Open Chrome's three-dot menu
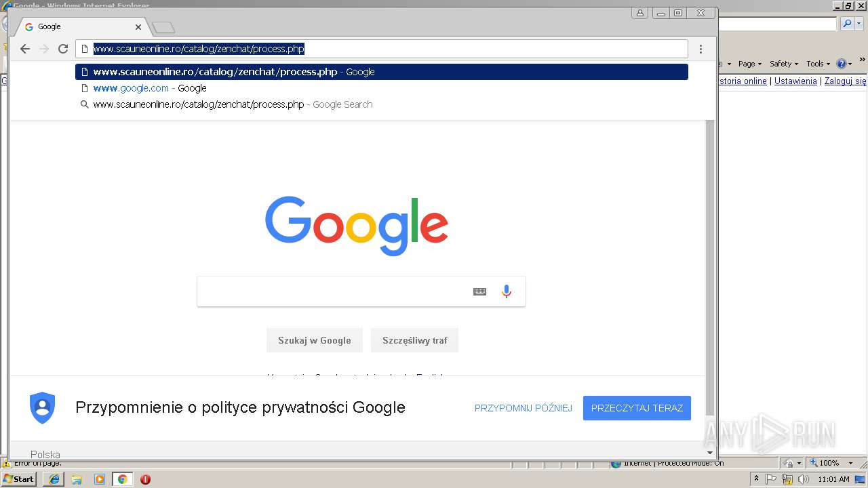This screenshot has width=868, height=488. [701, 49]
